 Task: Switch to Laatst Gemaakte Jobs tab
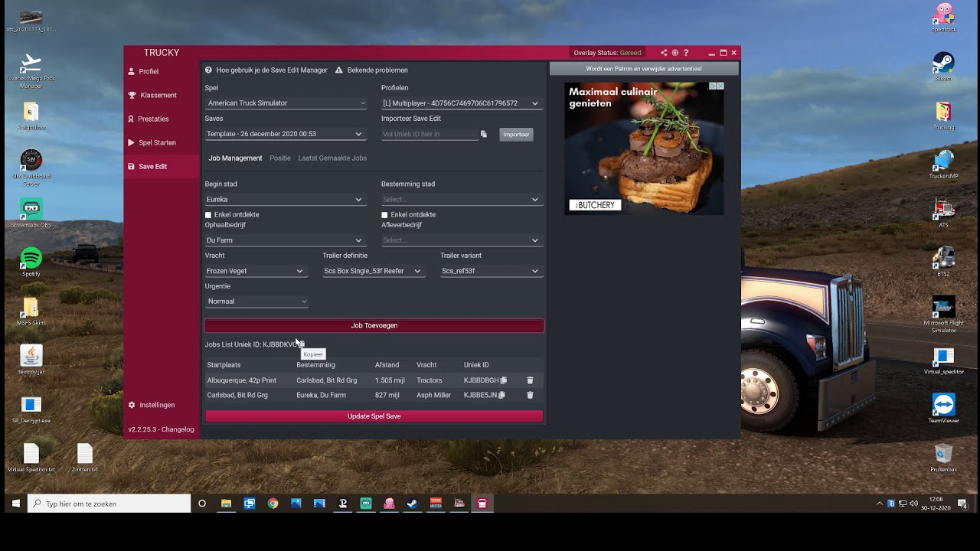pos(332,158)
